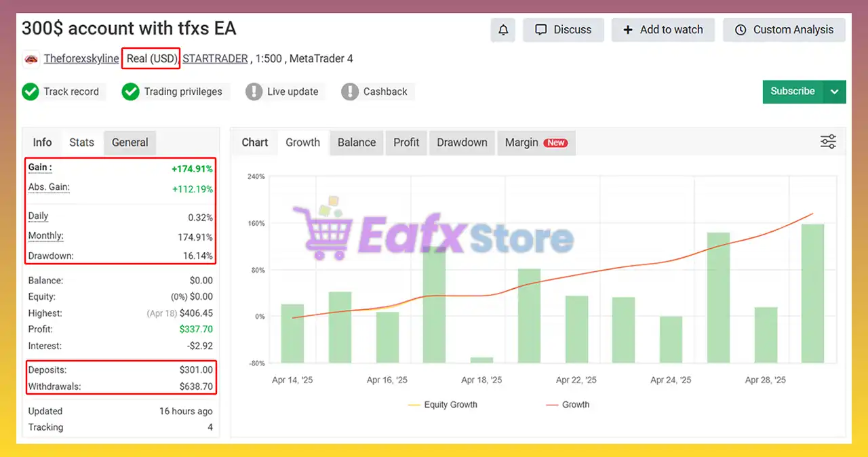Switch to the Stats tab
The height and width of the screenshot is (457, 868).
pyautogui.click(x=81, y=142)
